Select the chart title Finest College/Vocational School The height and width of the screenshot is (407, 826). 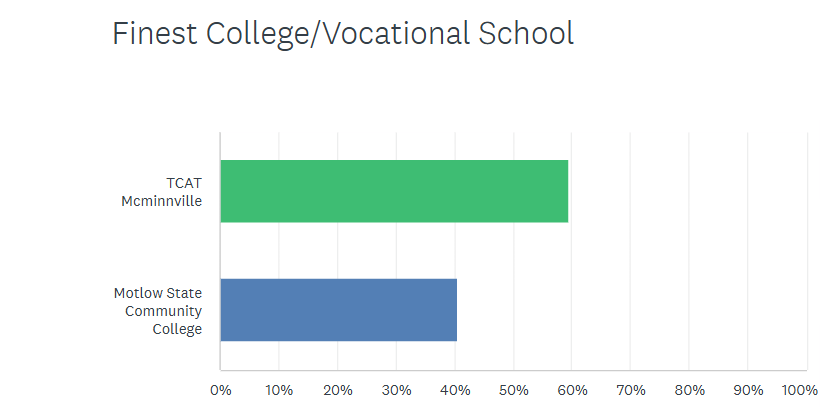343,34
